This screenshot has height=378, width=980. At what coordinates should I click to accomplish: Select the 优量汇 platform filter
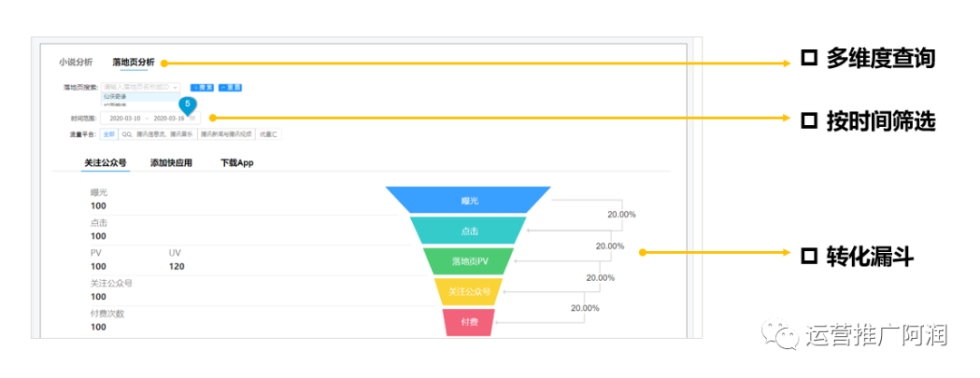[x=268, y=134]
